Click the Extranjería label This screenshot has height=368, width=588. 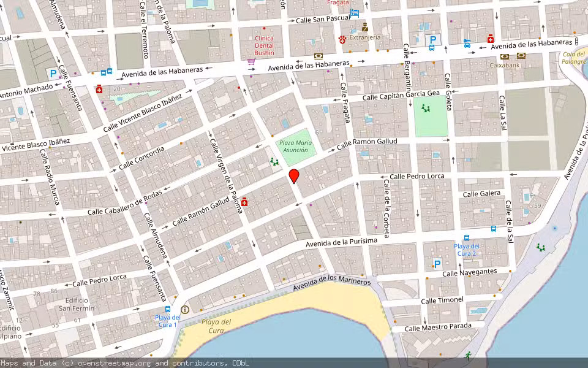coord(365,37)
